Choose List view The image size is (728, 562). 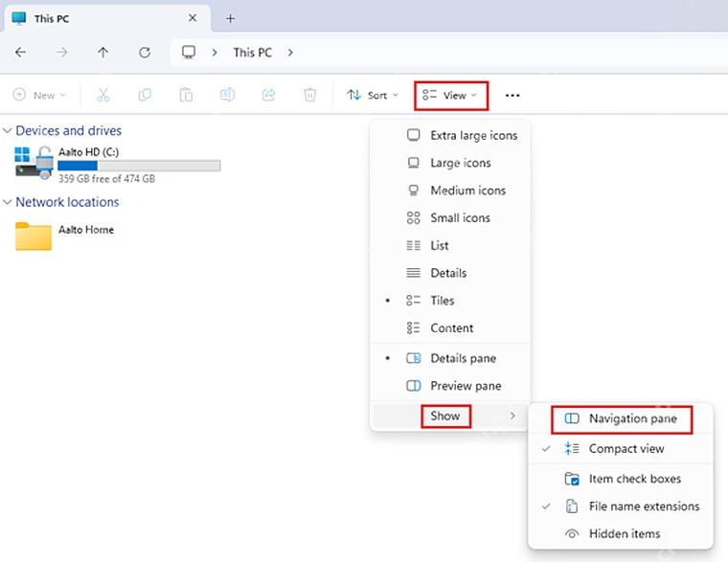pos(450,245)
